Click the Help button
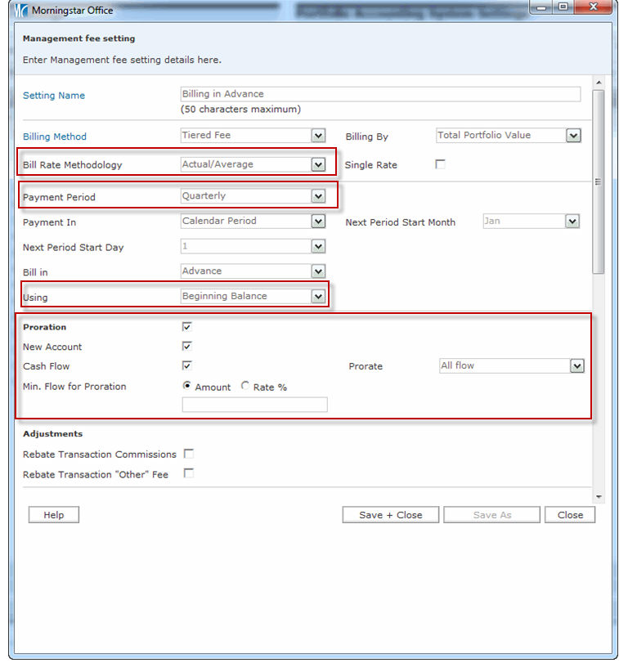This screenshot has width=619, height=672. pyautogui.click(x=54, y=515)
